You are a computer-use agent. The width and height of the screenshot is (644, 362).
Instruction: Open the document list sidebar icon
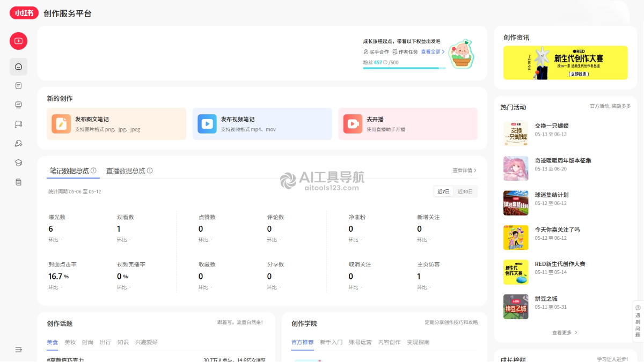tap(18, 182)
